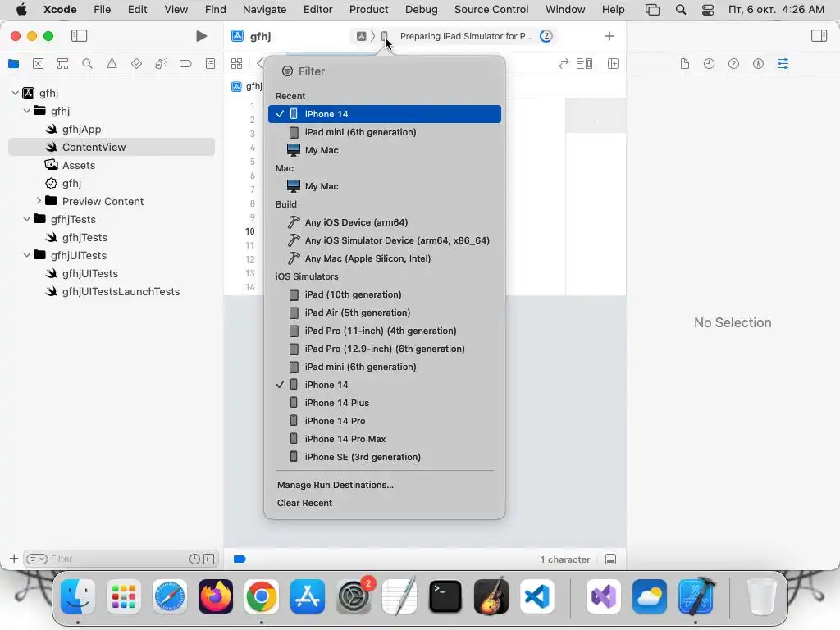Open the Quick Help inspector
The image size is (840, 630).
[x=733, y=64]
